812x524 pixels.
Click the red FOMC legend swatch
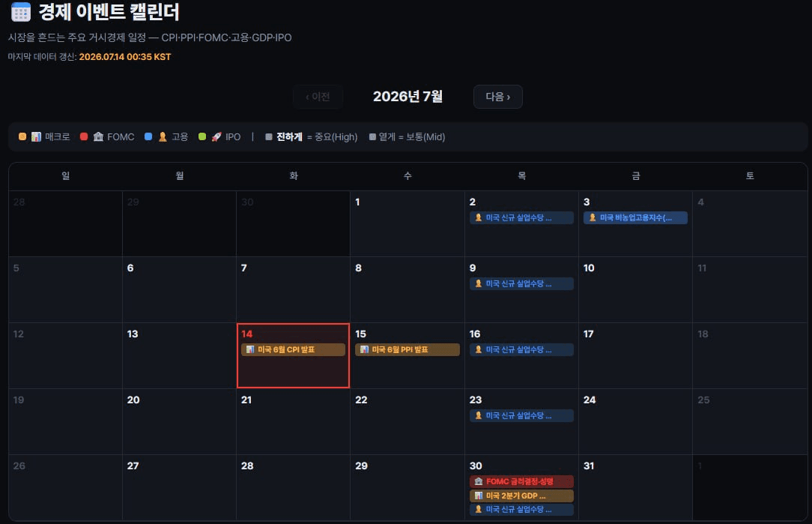coord(84,137)
